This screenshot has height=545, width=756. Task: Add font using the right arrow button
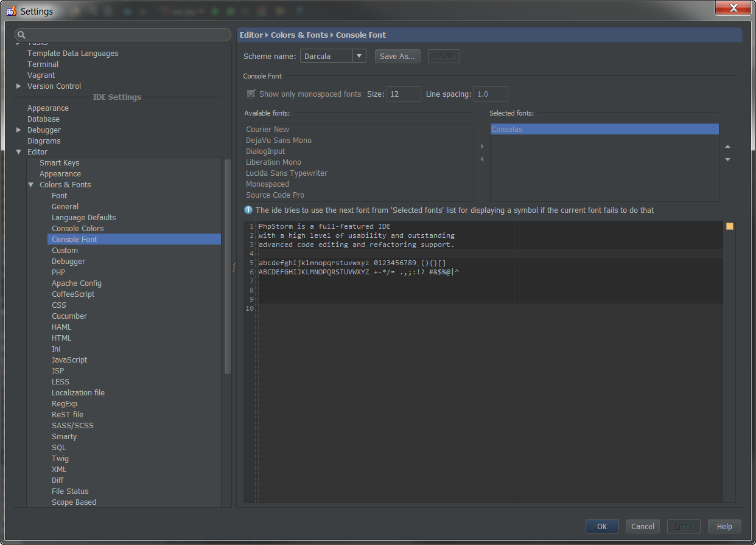[482, 147]
